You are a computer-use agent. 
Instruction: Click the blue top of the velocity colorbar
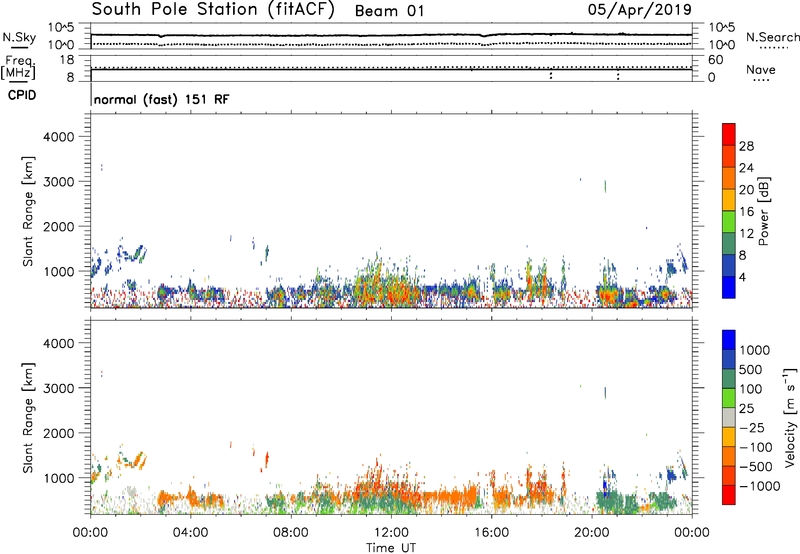point(729,340)
